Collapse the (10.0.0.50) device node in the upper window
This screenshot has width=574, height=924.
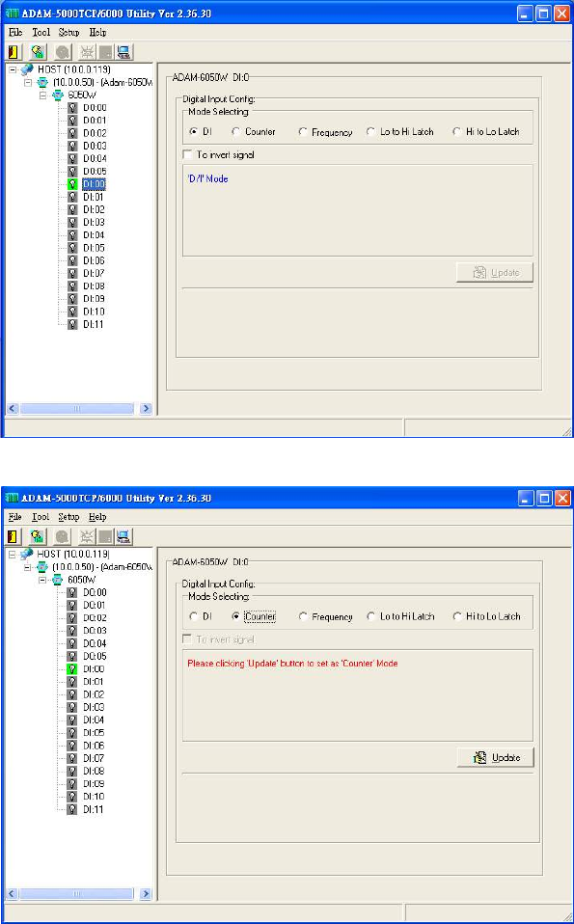(28, 83)
